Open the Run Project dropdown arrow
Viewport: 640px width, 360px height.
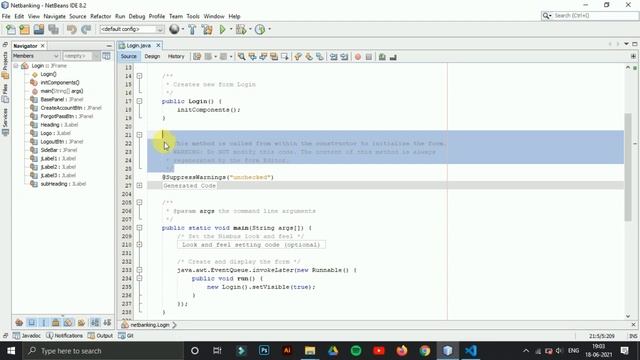(231, 29)
